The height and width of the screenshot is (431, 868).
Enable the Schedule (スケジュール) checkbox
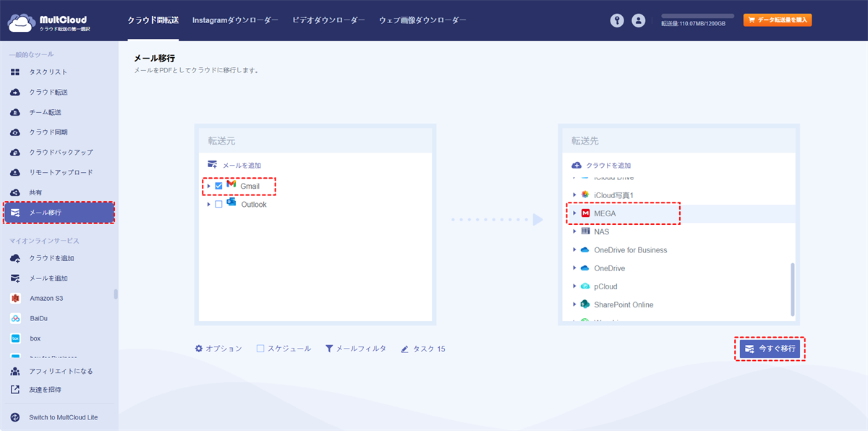(x=260, y=349)
